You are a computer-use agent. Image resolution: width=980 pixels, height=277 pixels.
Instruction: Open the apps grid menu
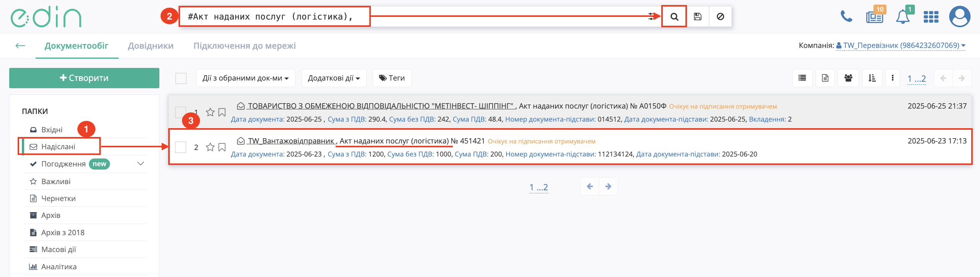click(931, 17)
